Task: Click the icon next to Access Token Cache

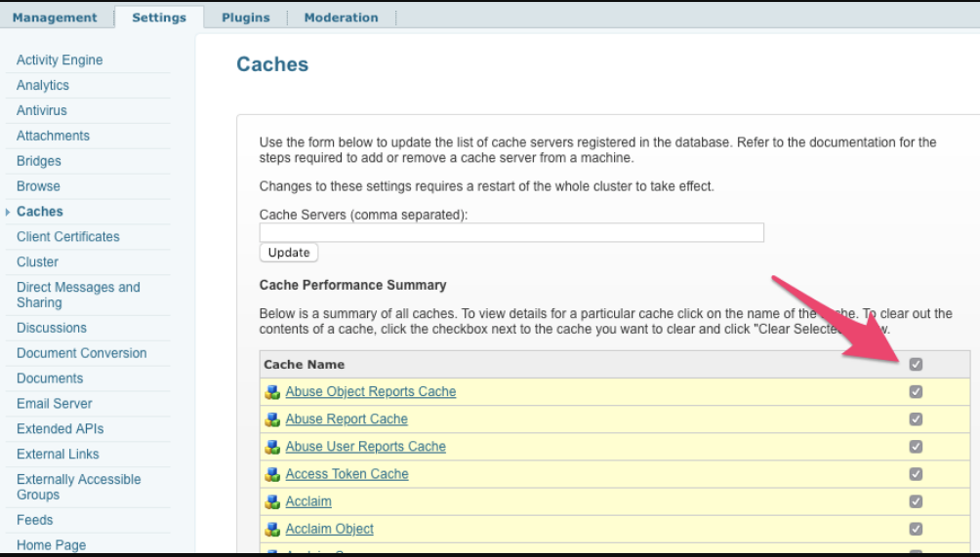Action: click(272, 474)
